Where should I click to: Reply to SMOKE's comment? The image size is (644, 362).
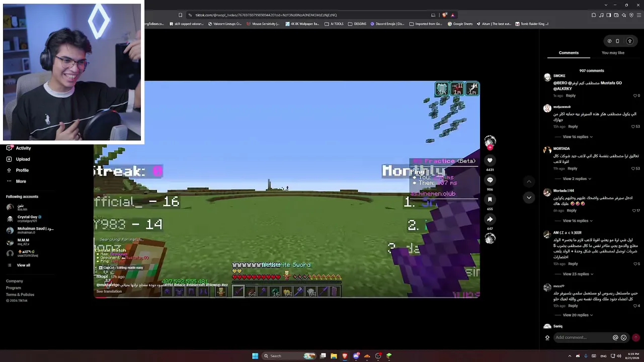tap(571, 96)
